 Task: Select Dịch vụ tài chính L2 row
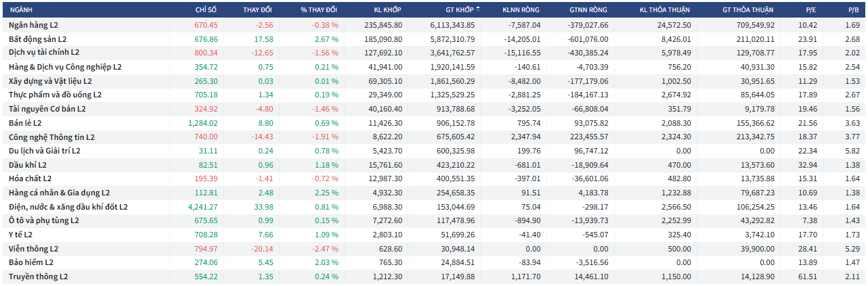[x=44, y=53]
